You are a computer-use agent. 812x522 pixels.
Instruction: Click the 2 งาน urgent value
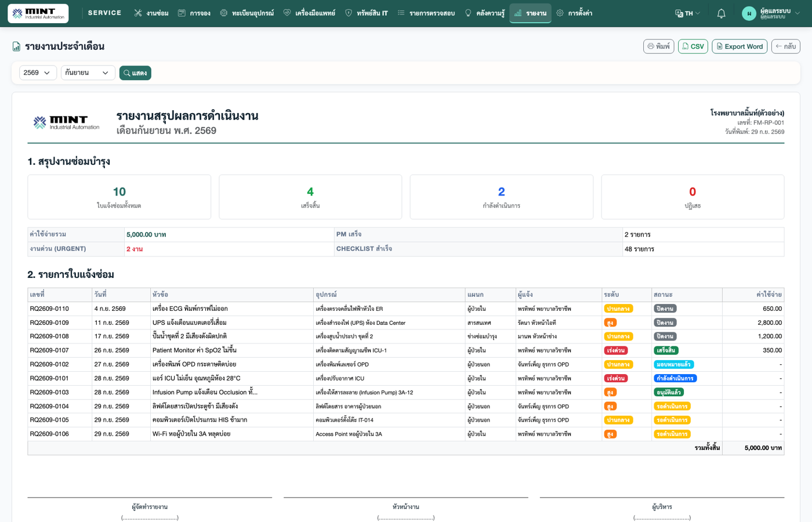pyautogui.click(x=135, y=249)
